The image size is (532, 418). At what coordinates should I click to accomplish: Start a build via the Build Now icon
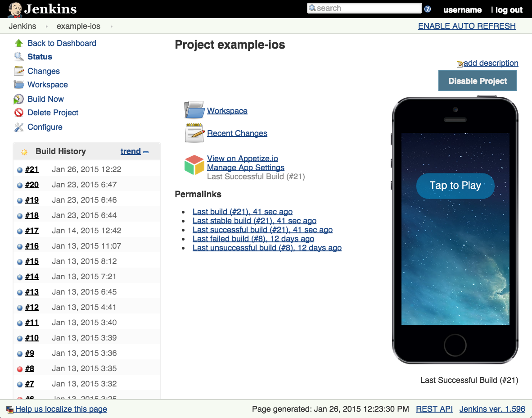coord(19,99)
